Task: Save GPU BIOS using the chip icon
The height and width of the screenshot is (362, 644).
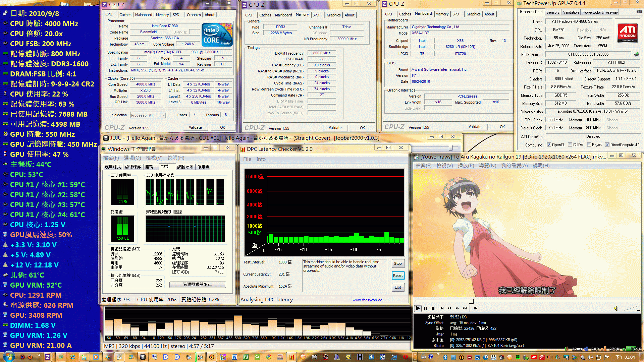Action: (637, 54)
